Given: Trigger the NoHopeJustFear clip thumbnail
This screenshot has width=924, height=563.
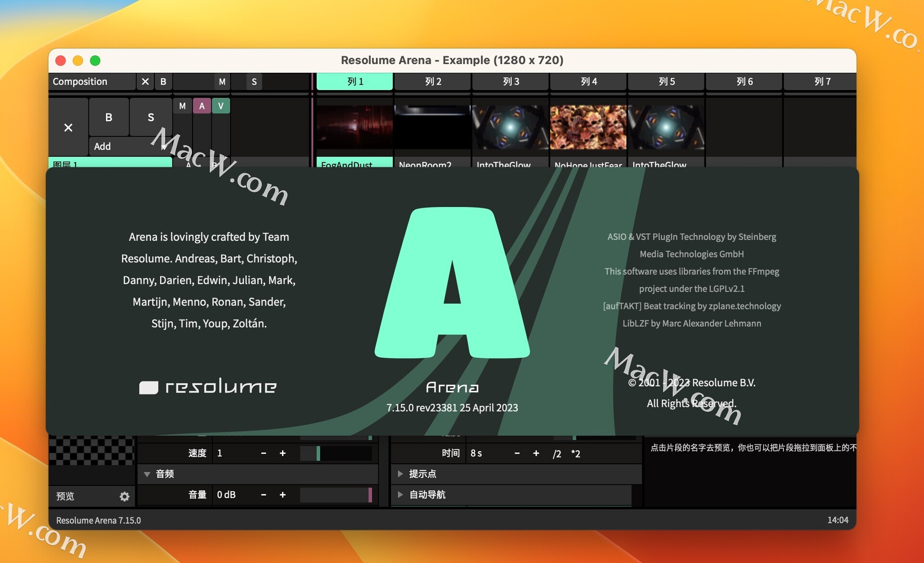Looking at the screenshot, I should [589, 127].
